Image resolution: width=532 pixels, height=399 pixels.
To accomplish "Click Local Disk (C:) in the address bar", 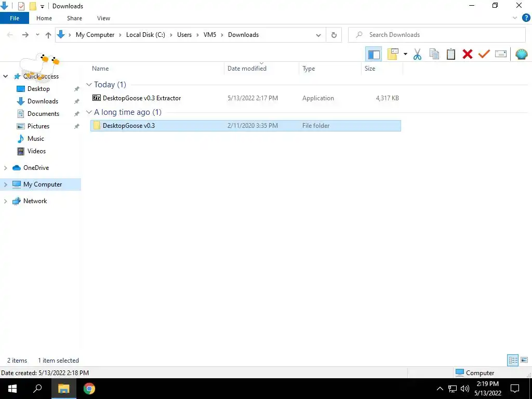I will click(145, 35).
